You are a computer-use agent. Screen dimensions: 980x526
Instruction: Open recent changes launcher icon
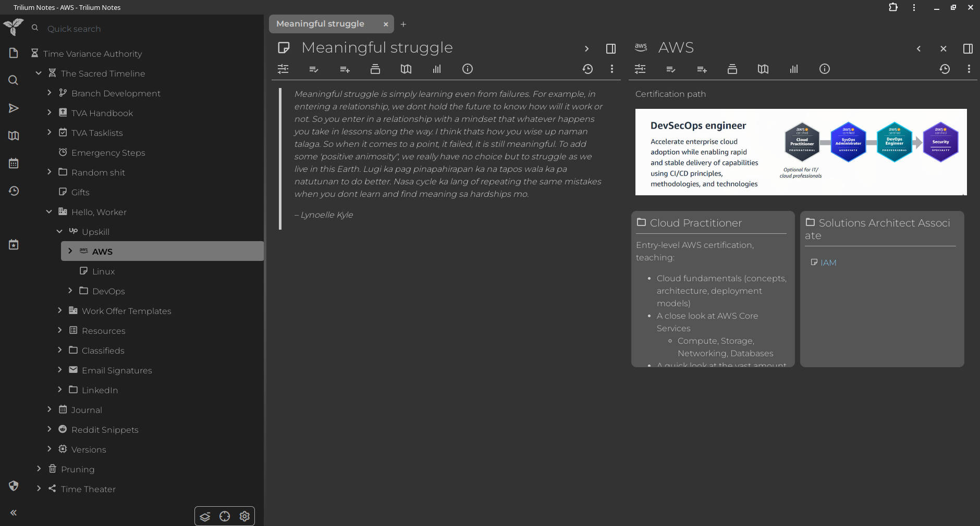14,191
